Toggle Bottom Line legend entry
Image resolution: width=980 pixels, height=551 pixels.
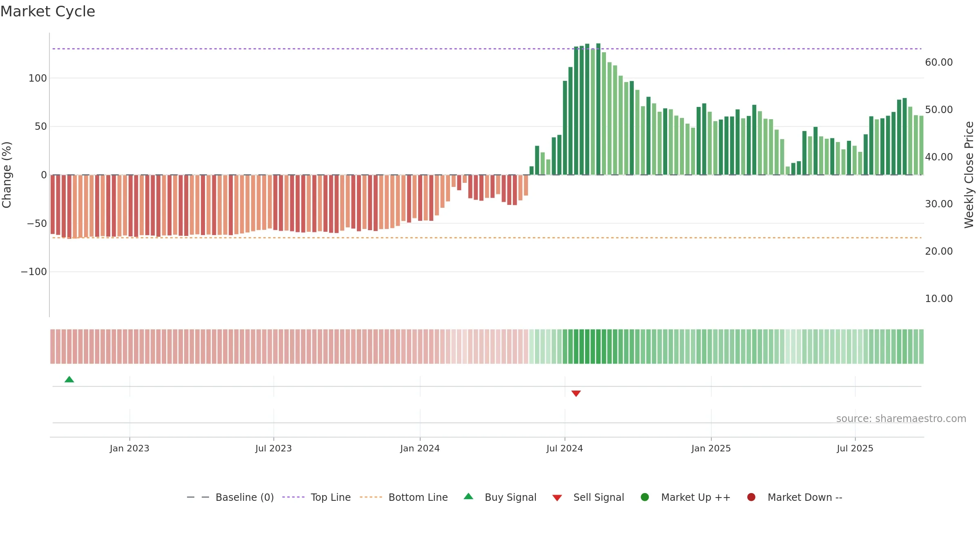coord(404,498)
